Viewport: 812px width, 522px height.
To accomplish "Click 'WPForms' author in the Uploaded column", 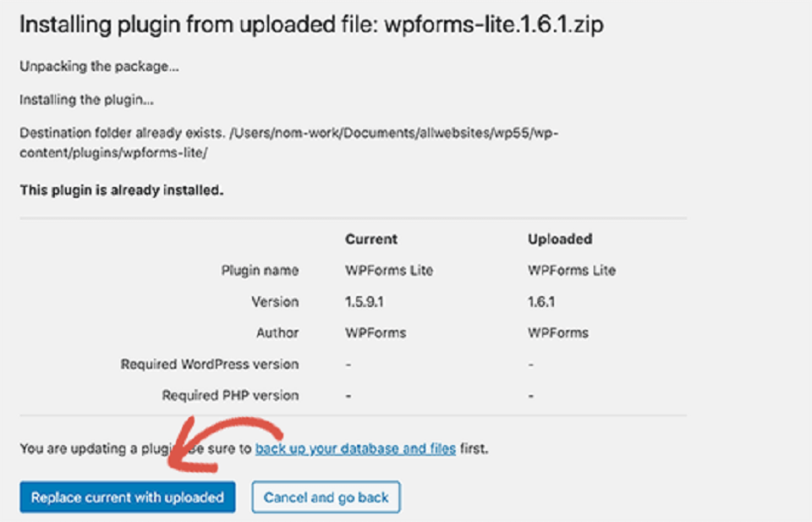I will (x=558, y=333).
